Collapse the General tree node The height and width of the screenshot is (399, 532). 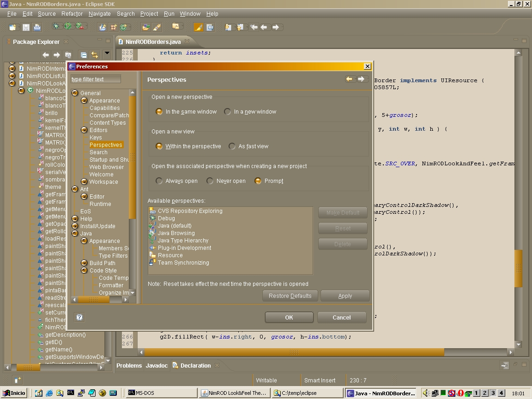click(x=75, y=93)
